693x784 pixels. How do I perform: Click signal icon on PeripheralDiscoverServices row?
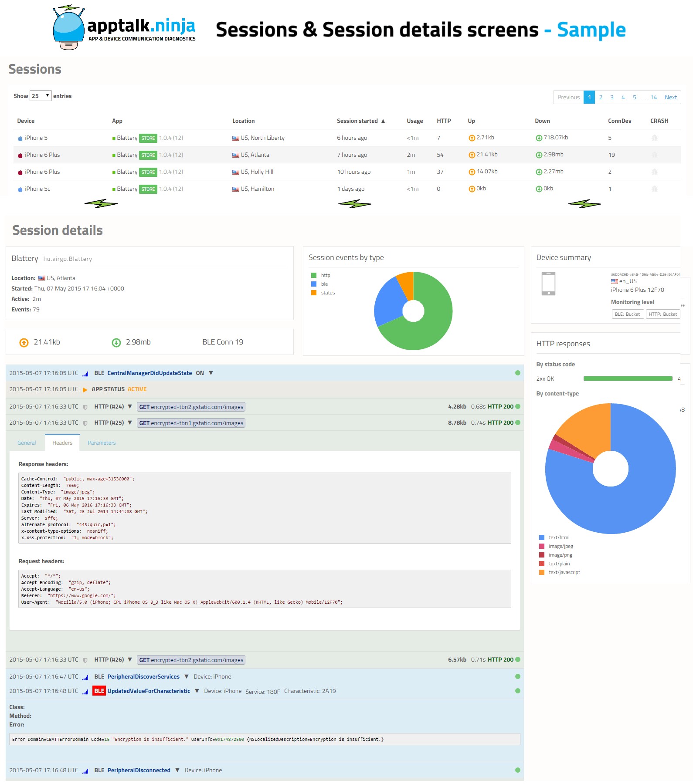click(x=85, y=677)
